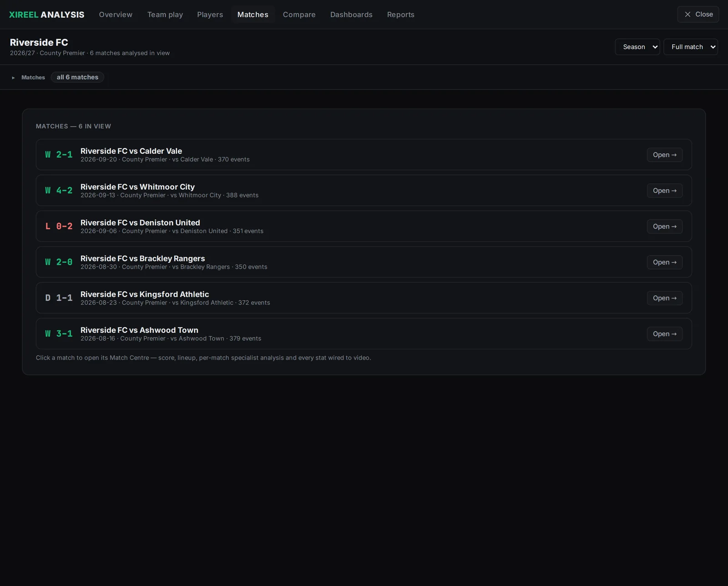Click the 'L 0-2' result score
This screenshot has width=728, height=586.
(59, 226)
